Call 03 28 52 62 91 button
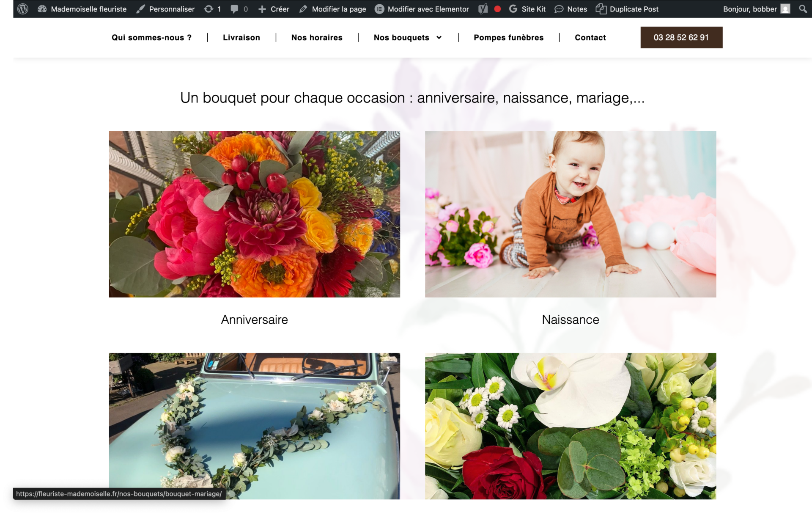 point(681,37)
